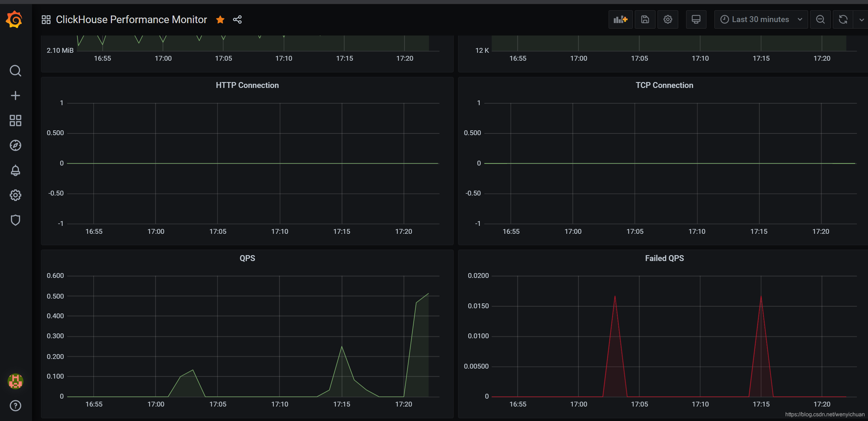Toggle the favorite star for this dashboard

point(220,20)
